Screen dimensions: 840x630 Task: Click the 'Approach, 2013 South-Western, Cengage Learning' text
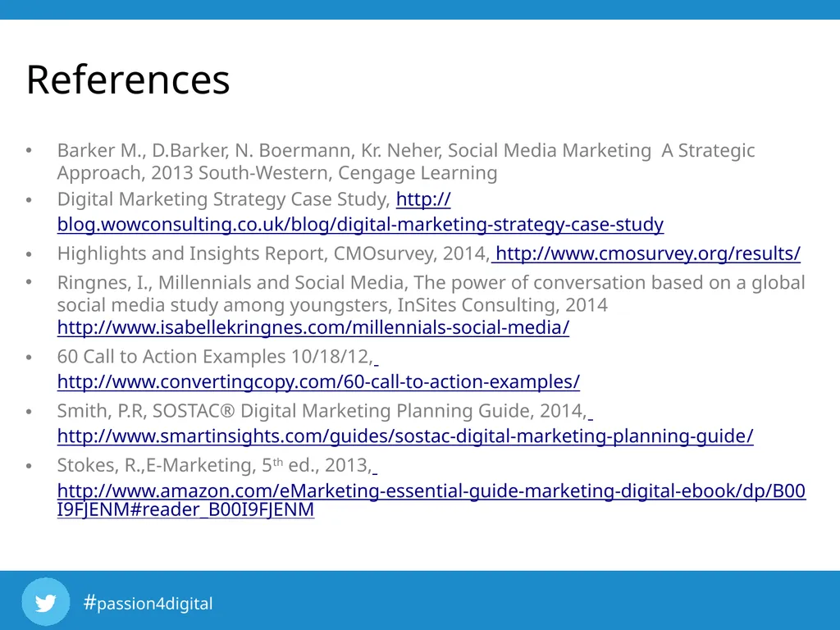pos(277,173)
